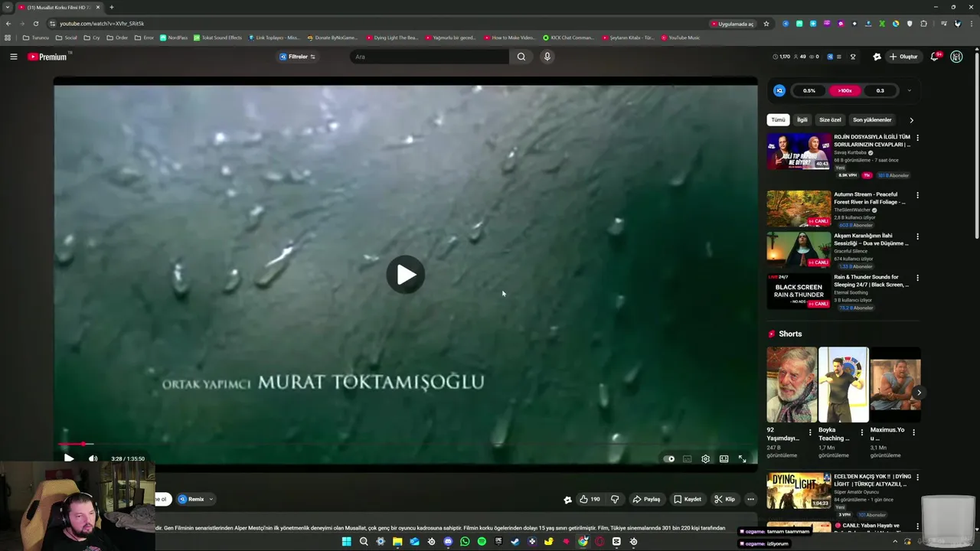This screenshot has height=551, width=980.
Task: Open Rain & Thunder Sounds black screen thumbnail
Action: pos(799,291)
